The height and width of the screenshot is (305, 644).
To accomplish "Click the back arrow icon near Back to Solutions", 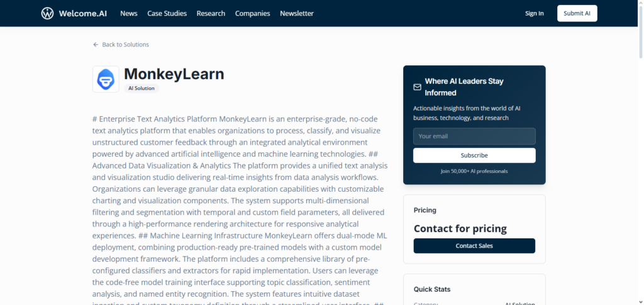I will (x=96, y=44).
